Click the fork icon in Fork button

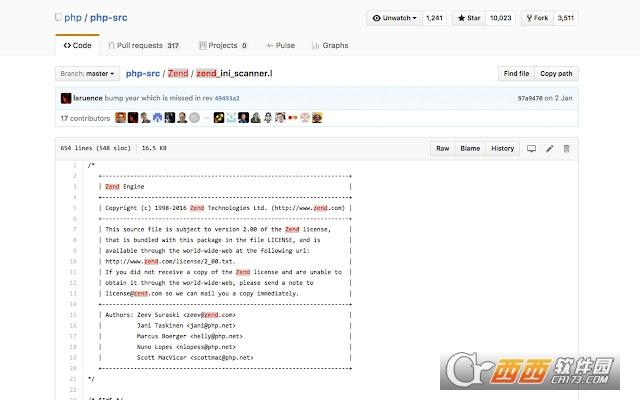point(529,18)
